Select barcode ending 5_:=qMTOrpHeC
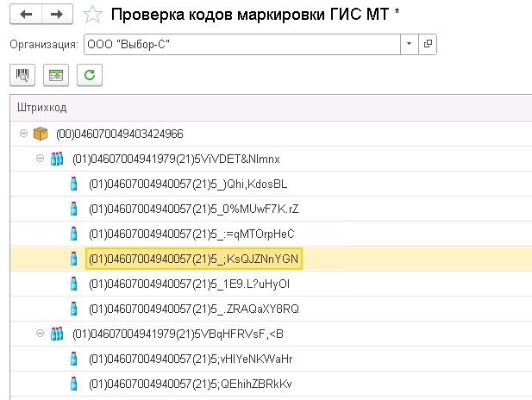Viewport: 532px width, 400px height. pos(191,234)
